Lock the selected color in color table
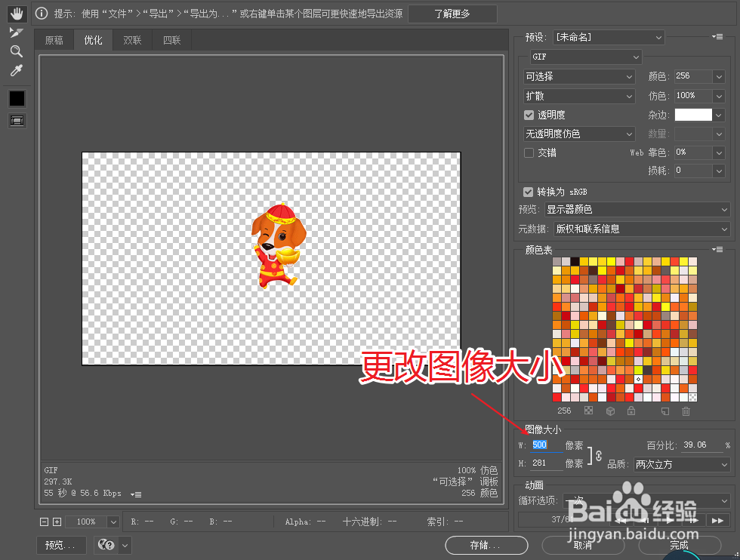Screen dimensions: 740x560 tap(631, 411)
